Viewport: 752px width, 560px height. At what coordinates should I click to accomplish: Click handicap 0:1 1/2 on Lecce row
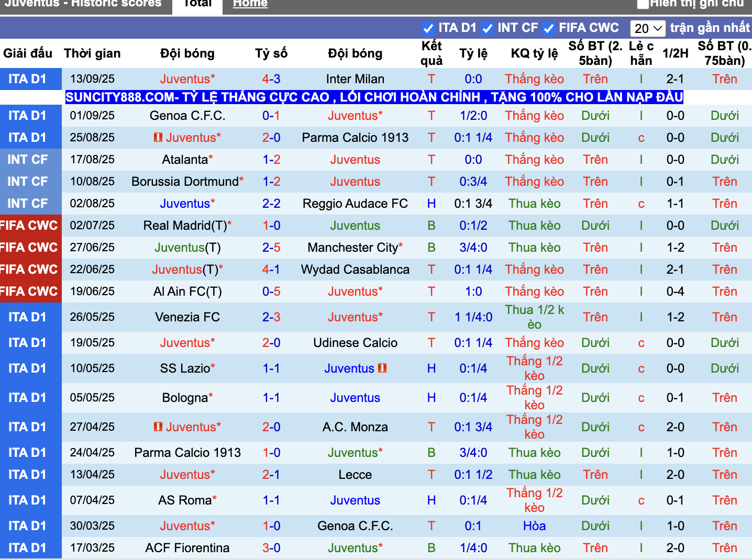click(x=473, y=475)
